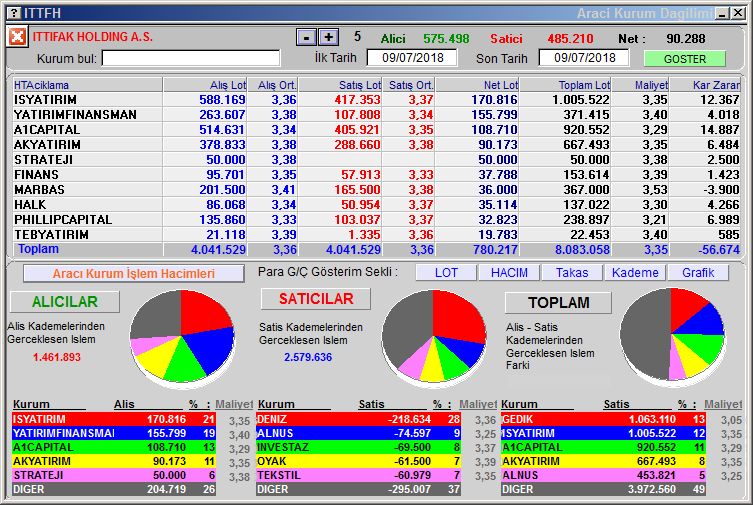Click the green ALICILAR button

65,301
